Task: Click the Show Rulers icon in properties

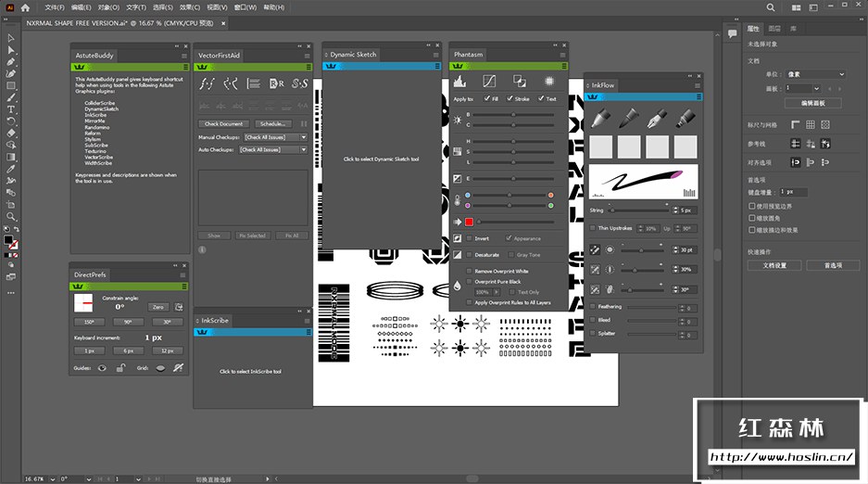Action: 796,124
